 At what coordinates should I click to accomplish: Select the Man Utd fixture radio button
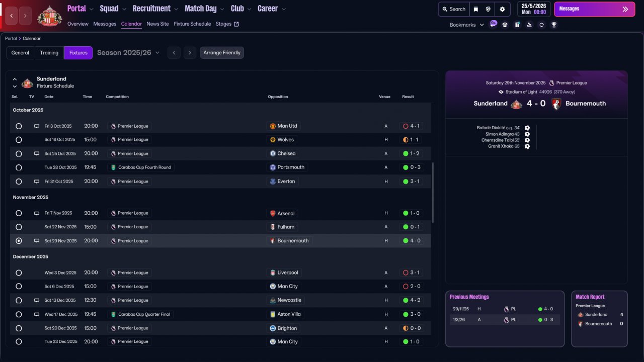[x=19, y=126]
